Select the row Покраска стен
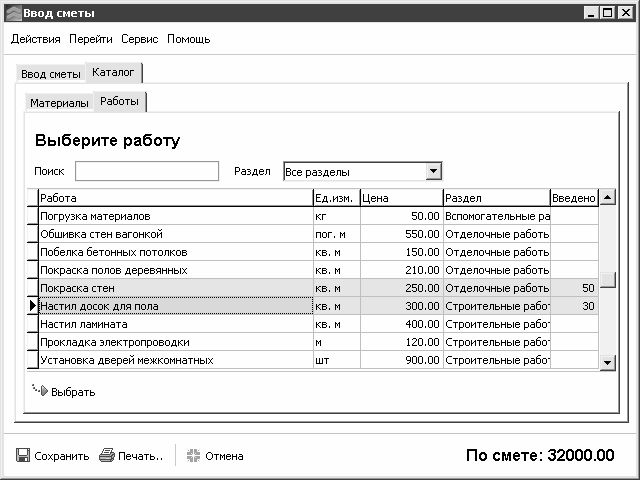640x480 pixels. pos(313,288)
